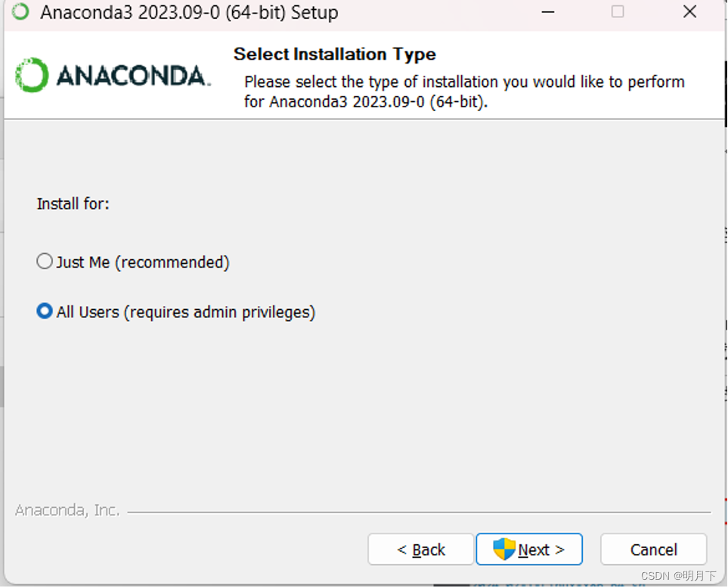
Task: Click the shield graphic indicating admin elevation
Action: [501, 549]
